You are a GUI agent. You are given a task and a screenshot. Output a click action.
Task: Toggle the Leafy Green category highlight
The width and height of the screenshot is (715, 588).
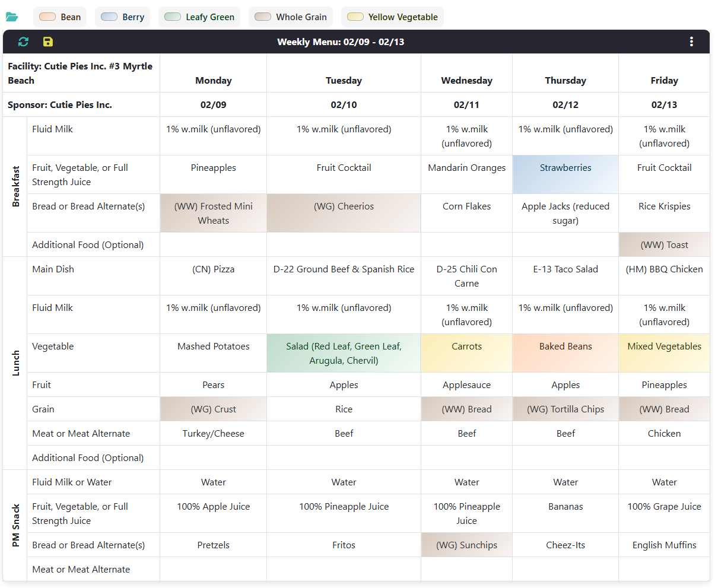pyautogui.click(x=199, y=17)
